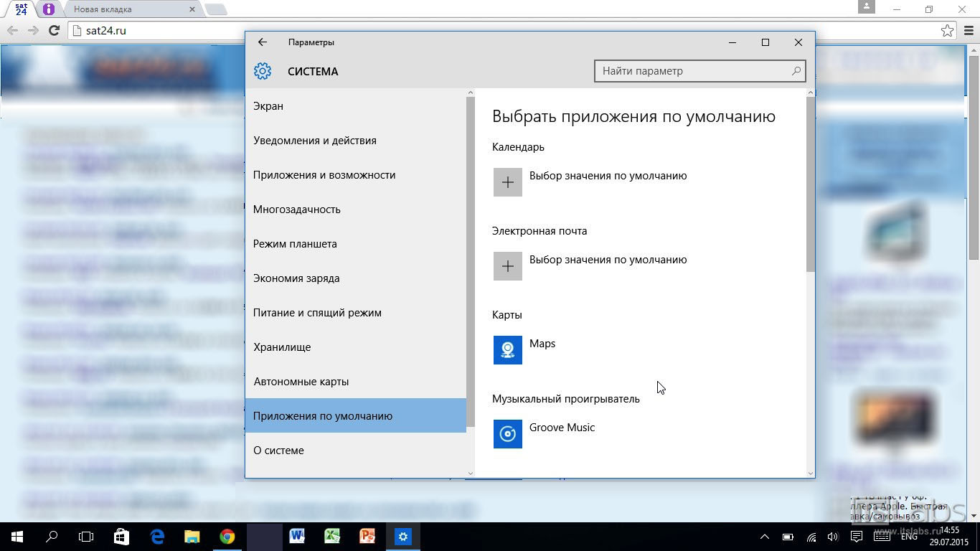The width and height of the screenshot is (980, 551).
Task: Open Task View from the taskbar
Action: [86, 537]
